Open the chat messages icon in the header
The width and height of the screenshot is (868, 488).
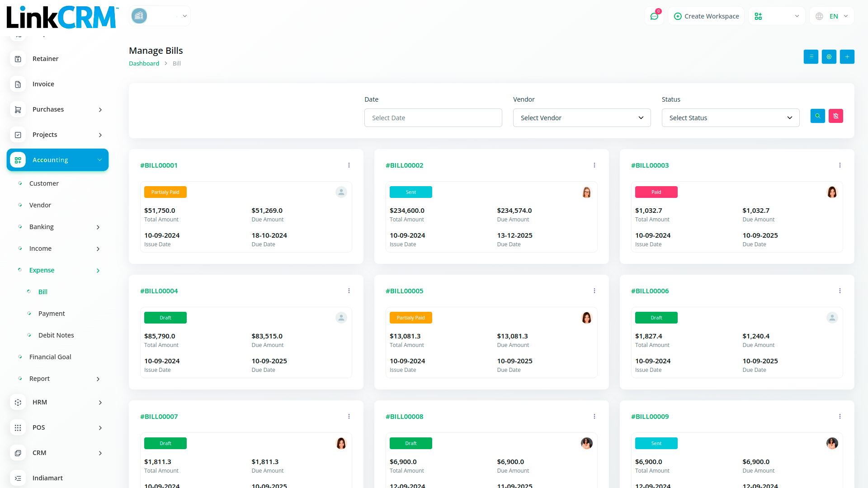point(654,16)
